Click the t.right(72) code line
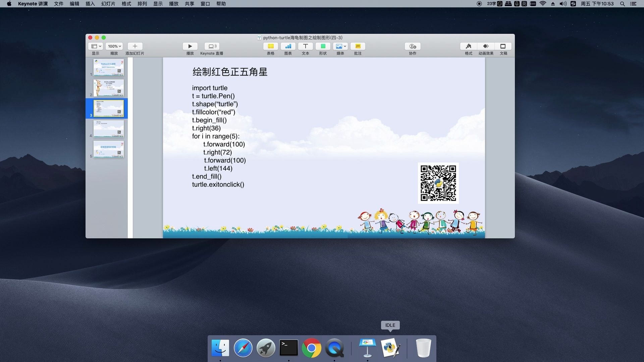644x362 pixels. coord(217,152)
